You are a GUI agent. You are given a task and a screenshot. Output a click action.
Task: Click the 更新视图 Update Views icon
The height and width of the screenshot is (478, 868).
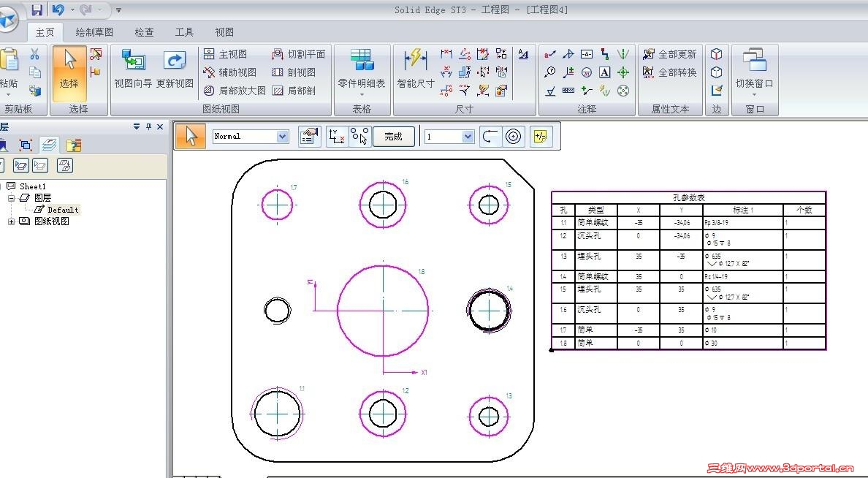175,69
